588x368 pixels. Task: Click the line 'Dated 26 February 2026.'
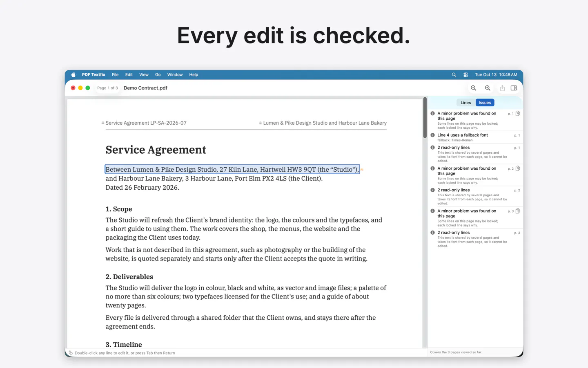143,187
